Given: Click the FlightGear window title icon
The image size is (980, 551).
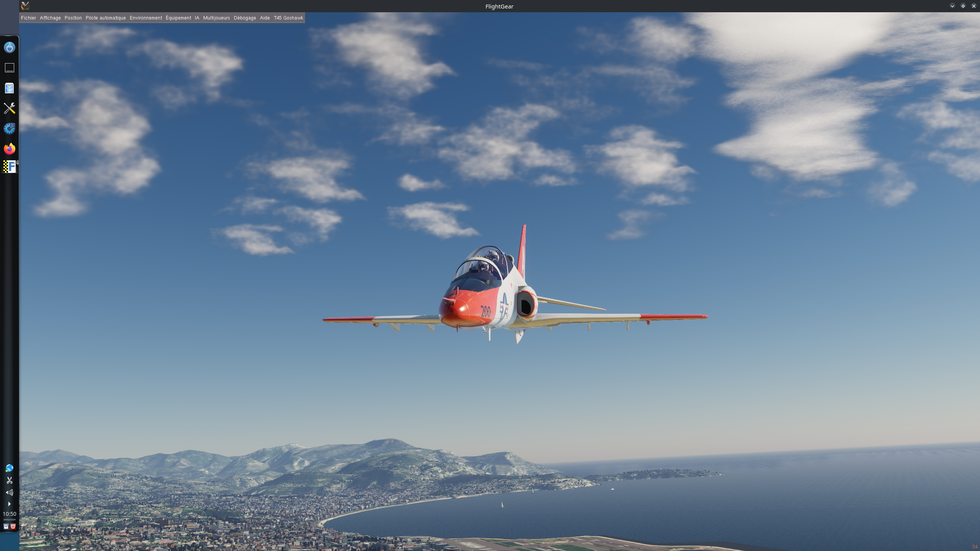Looking at the screenshot, I should [25, 6].
